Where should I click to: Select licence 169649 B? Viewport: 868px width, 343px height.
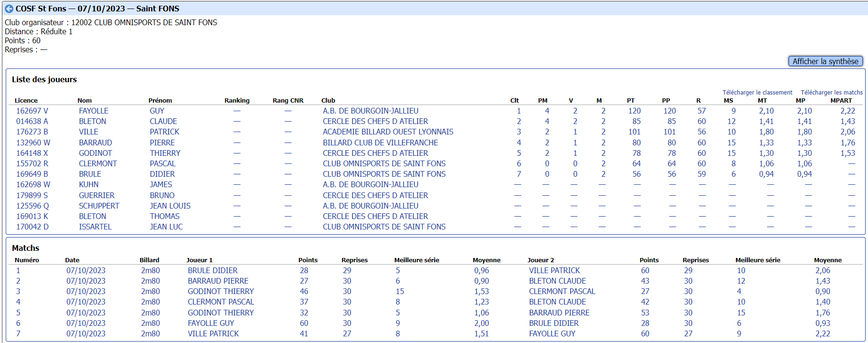[32, 174]
